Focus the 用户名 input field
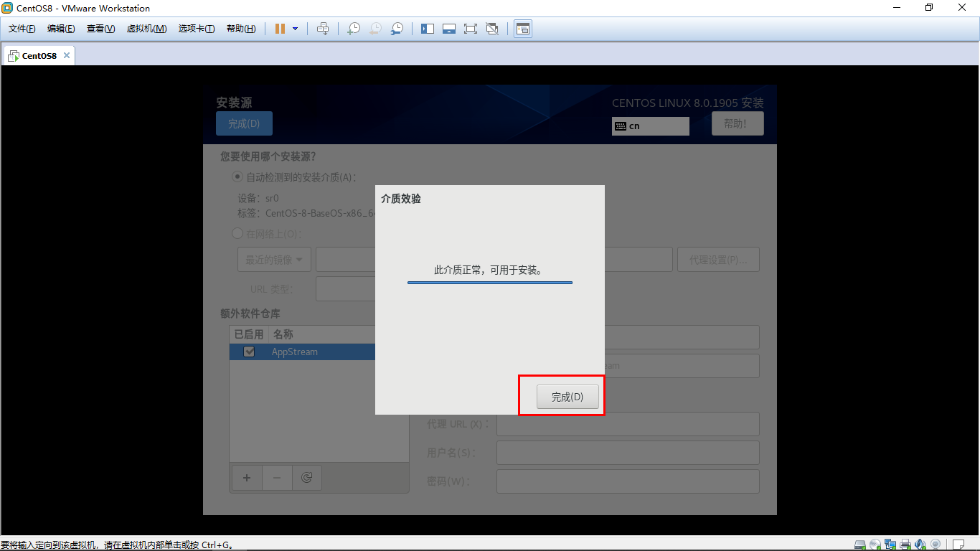This screenshot has width=980, height=551. (x=628, y=453)
